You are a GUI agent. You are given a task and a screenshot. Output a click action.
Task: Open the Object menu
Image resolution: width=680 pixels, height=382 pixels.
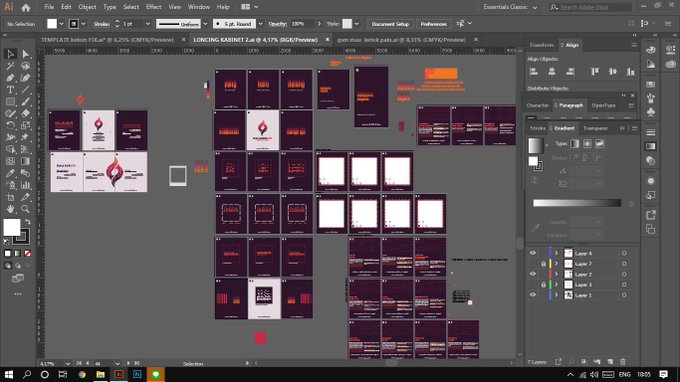[x=87, y=7]
